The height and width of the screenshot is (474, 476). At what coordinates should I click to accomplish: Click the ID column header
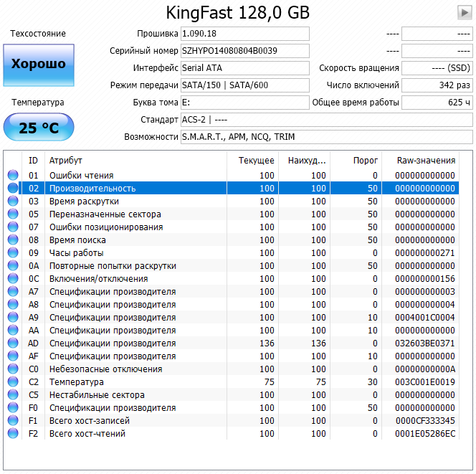(x=33, y=161)
